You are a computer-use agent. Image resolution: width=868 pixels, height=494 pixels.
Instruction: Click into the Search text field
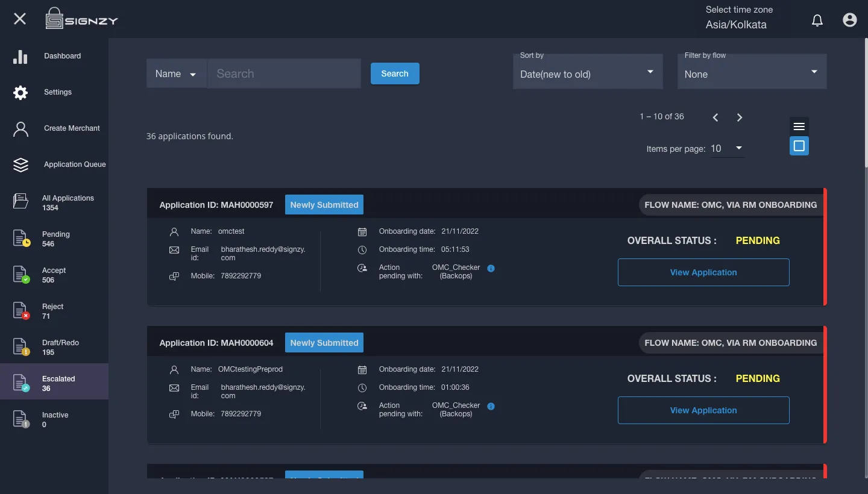click(285, 73)
